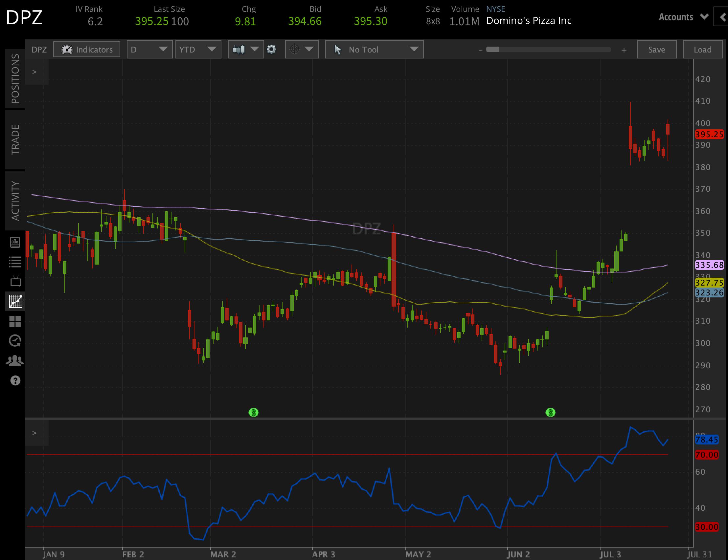Click the history clock icon in sidebar
Viewport: 728px width, 560px height.
15,340
